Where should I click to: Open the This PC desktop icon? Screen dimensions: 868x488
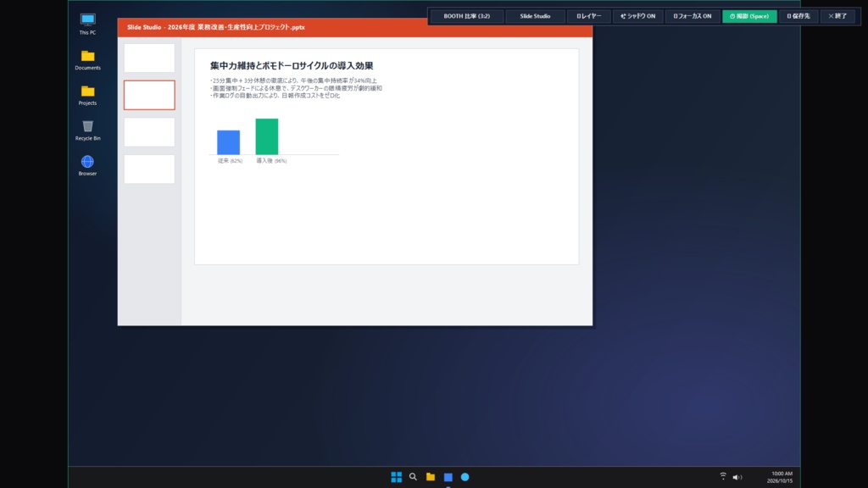(87, 24)
